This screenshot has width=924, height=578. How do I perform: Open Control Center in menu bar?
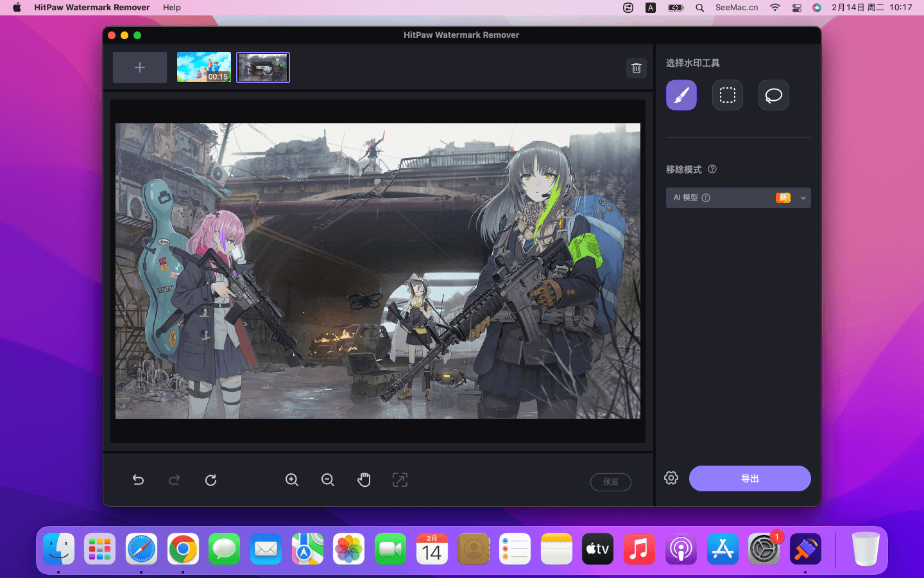tap(796, 8)
